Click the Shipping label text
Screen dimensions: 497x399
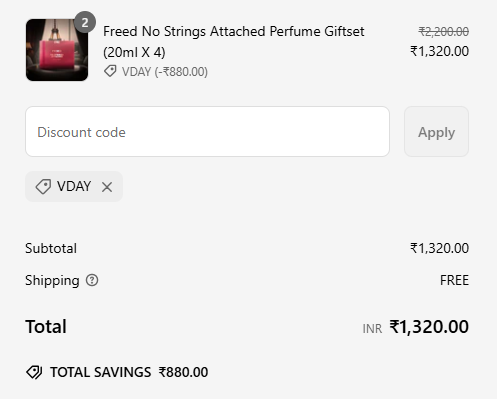[x=52, y=281]
